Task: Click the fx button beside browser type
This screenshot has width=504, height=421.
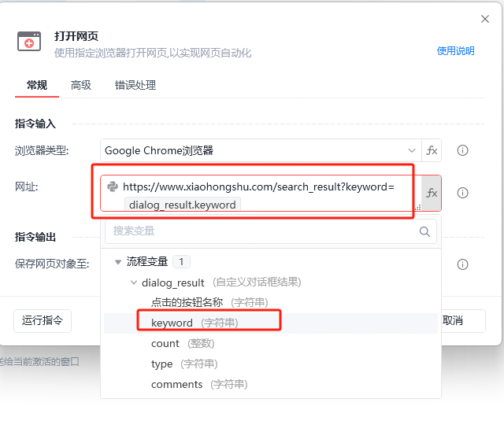Action: pos(432,150)
